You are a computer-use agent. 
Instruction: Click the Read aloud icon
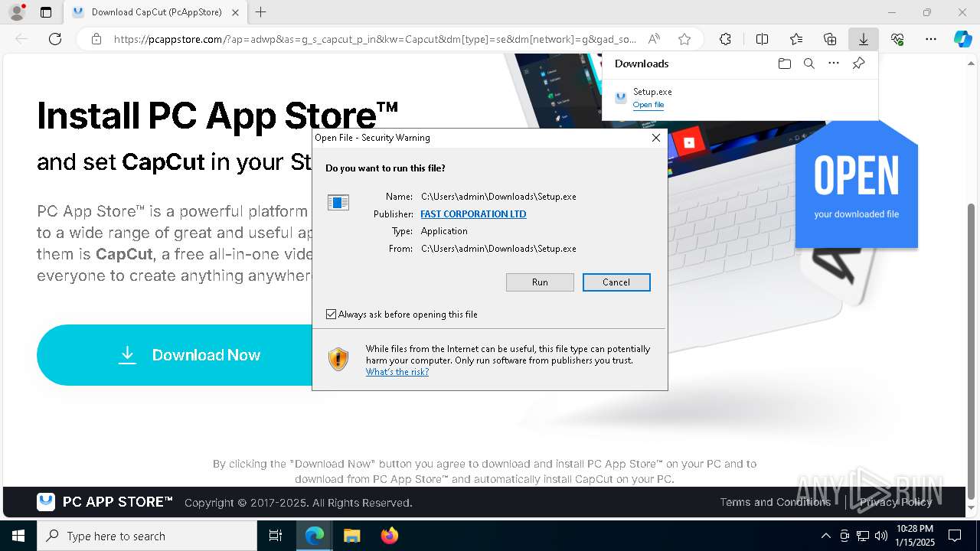[654, 39]
